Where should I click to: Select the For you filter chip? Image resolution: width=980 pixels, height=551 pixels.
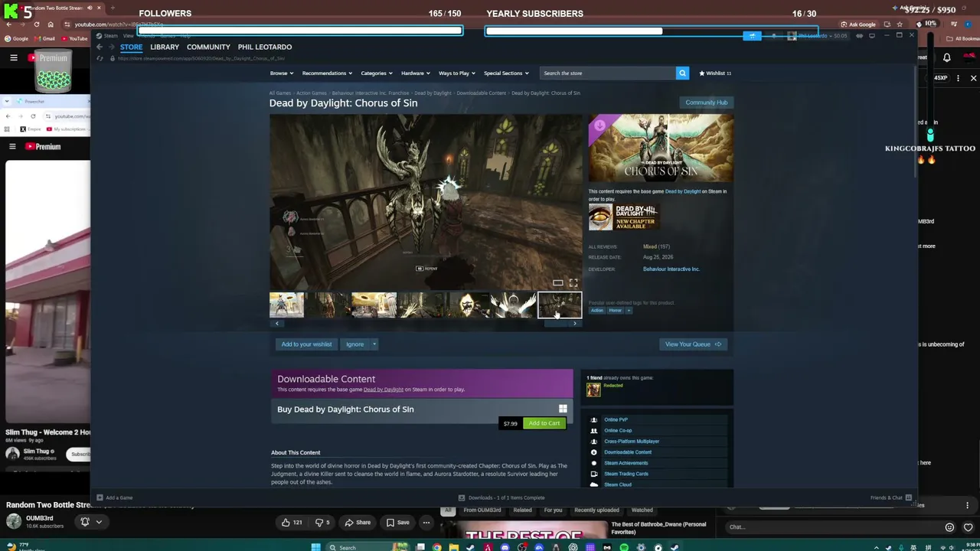pyautogui.click(x=553, y=510)
